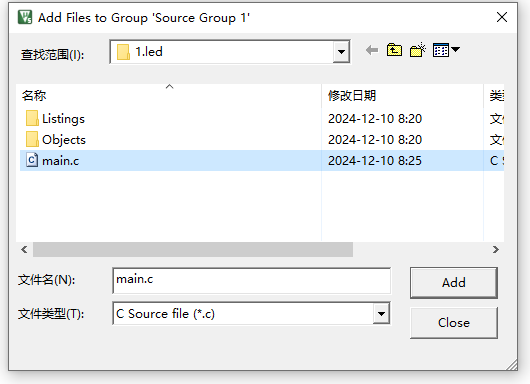Close the Add Files dialog window
Screen dimensions: 530x384
click(x=502, y=17)
